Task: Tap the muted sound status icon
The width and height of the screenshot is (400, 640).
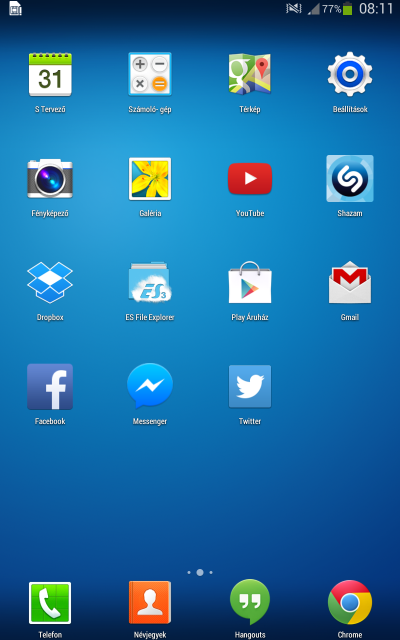Action: point(294,9)
